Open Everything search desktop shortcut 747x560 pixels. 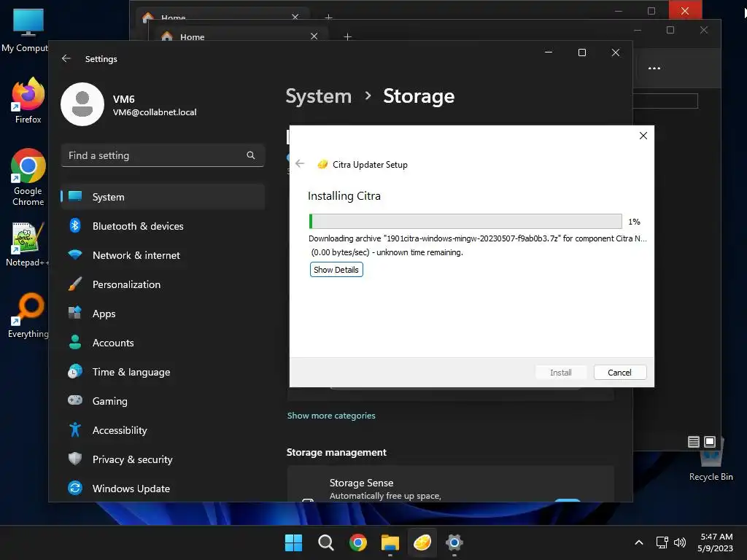coord(28,315)
